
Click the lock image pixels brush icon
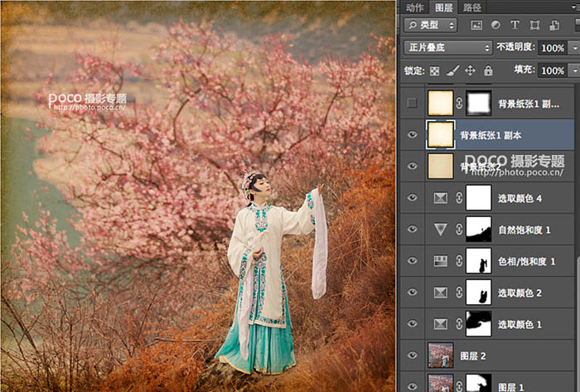coord(452,71)
